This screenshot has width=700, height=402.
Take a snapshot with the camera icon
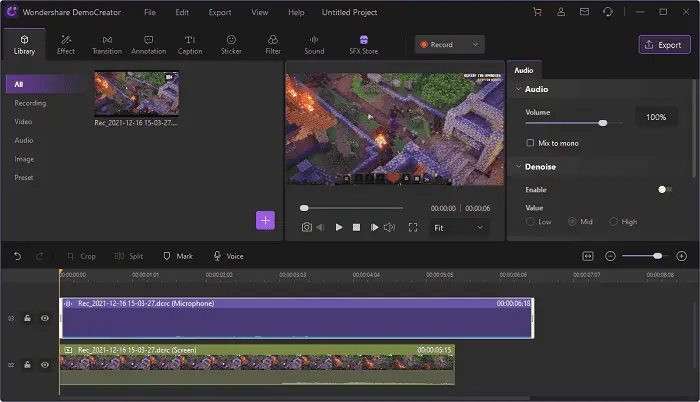[307, 227]
